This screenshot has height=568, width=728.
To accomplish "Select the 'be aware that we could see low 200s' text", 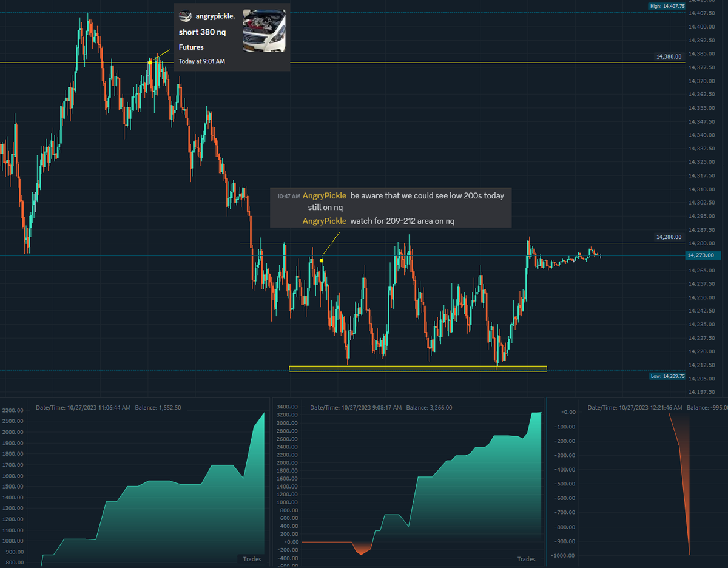I will 427,196.
